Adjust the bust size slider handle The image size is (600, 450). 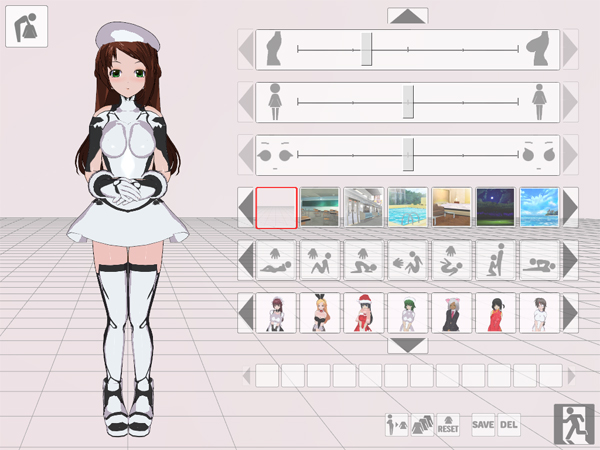[367, 49]
